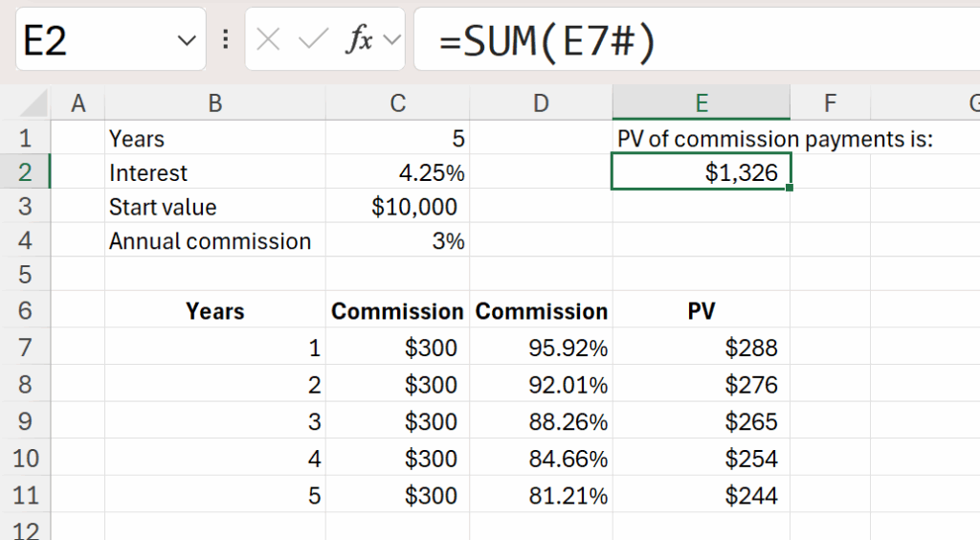Click the Cancel (X) formula bar icon
This screenshot has width=980, height=540.
(x=269, y=40)
